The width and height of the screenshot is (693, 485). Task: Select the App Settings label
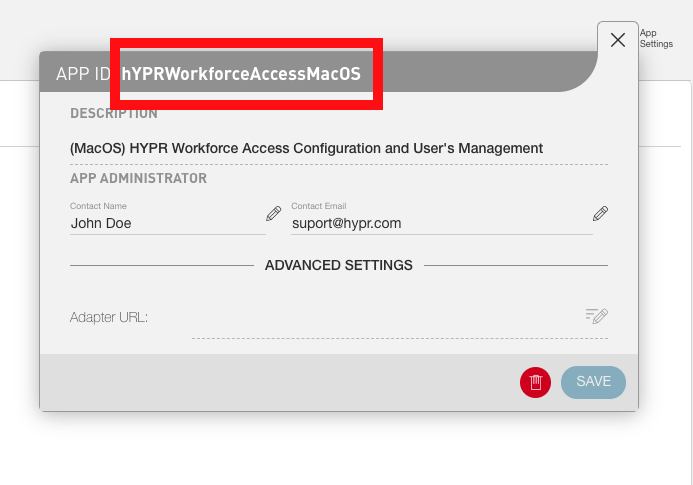[656, 38]
